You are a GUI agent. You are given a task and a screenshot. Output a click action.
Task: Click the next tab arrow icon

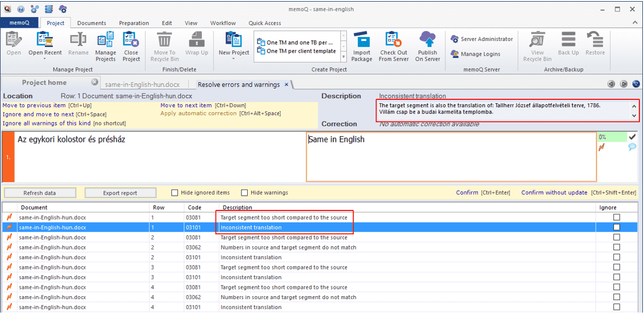[x=624, y=84]
